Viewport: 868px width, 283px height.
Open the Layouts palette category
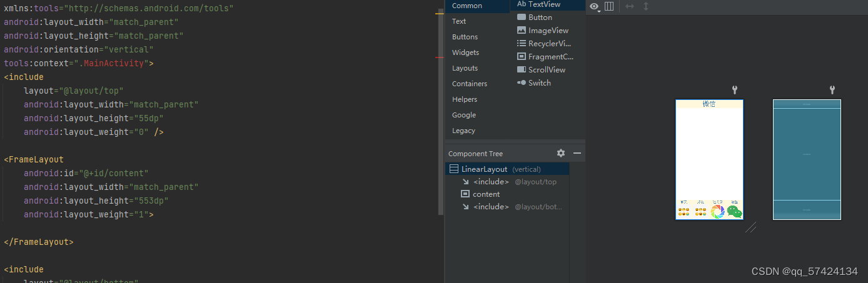point(477,68)
